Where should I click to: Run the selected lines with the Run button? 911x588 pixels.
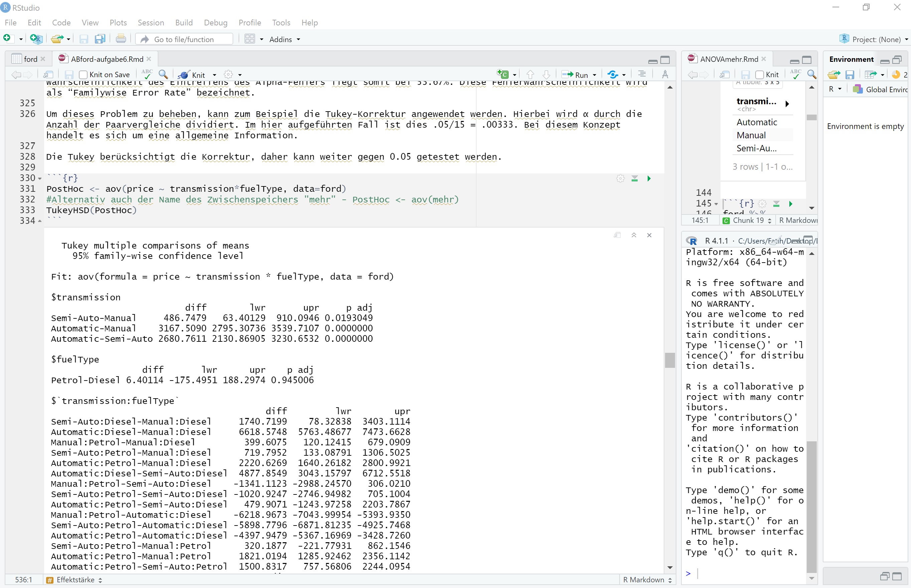tap(574, 75)
